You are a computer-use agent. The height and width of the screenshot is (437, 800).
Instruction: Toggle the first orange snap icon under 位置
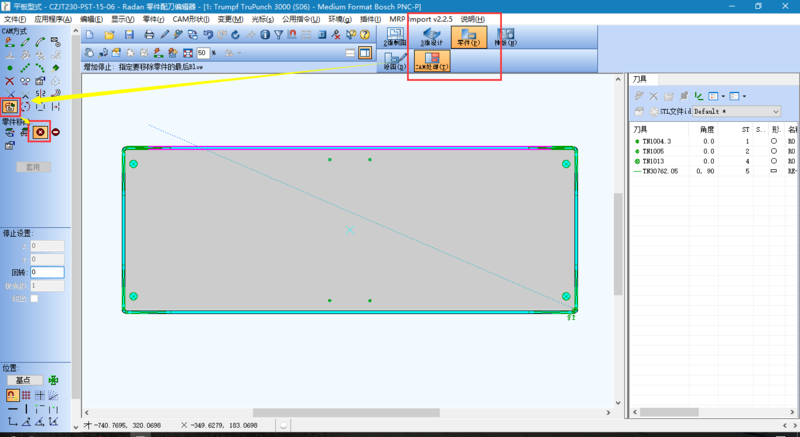click(10, 395)
